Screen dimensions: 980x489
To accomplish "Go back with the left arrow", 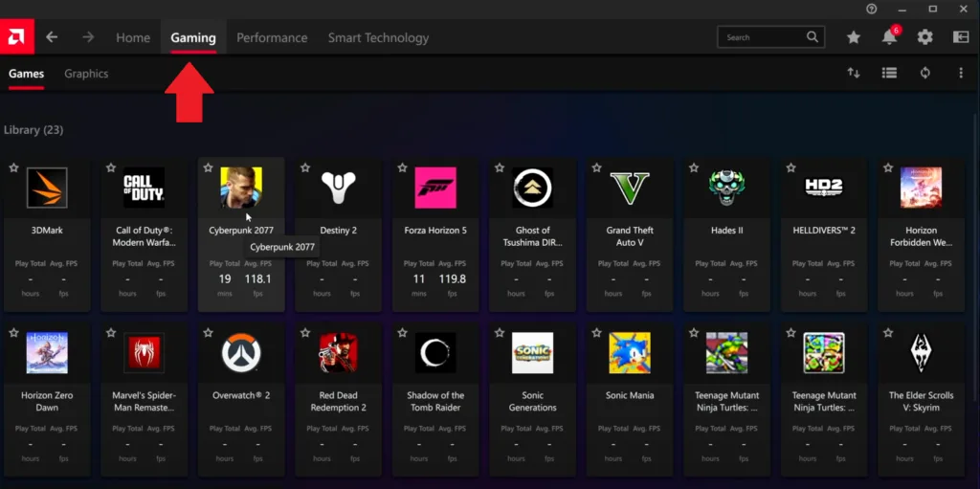I will coord(52,37).
